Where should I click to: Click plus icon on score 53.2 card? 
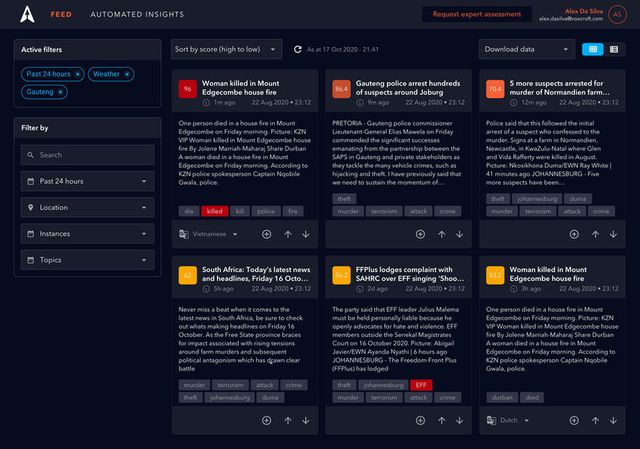574,420
